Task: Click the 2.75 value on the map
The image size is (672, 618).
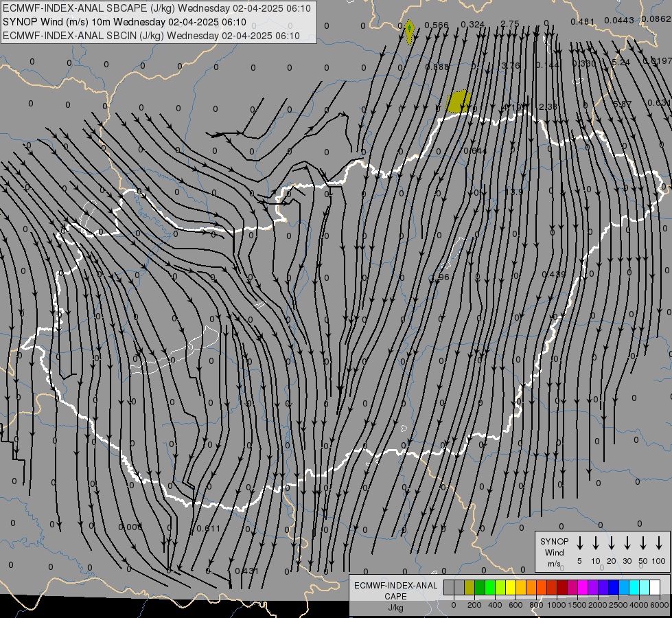Action: (x=510, y=24)
